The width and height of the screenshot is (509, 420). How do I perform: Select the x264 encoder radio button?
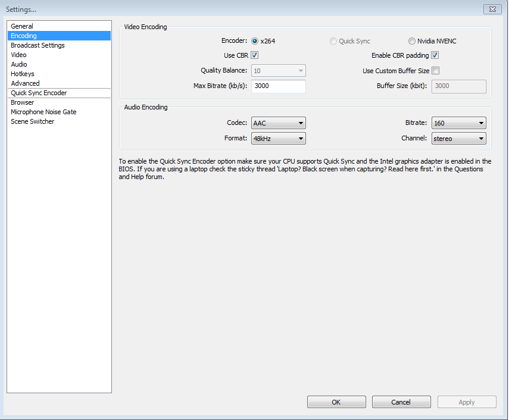click(x=255, y=41)
